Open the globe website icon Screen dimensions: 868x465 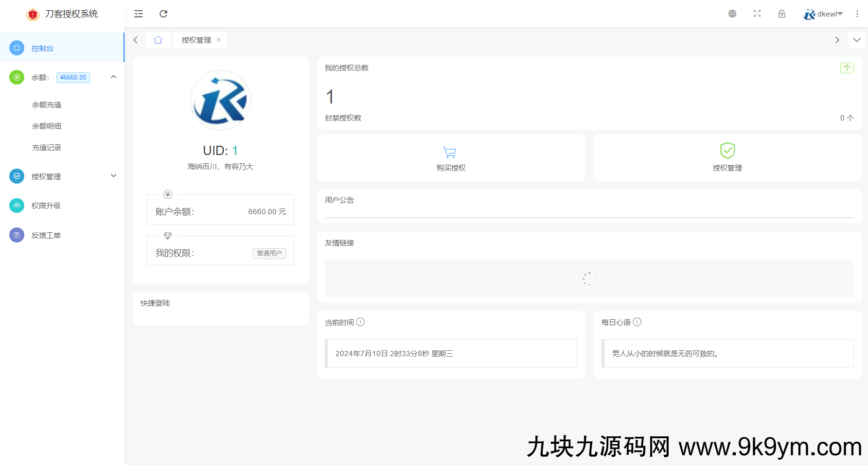[x=732, y=14]
